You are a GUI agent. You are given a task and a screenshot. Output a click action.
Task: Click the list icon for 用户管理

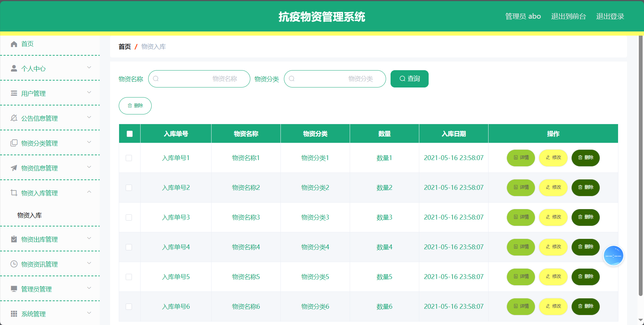pyautogui.click(x=14, y=93)
